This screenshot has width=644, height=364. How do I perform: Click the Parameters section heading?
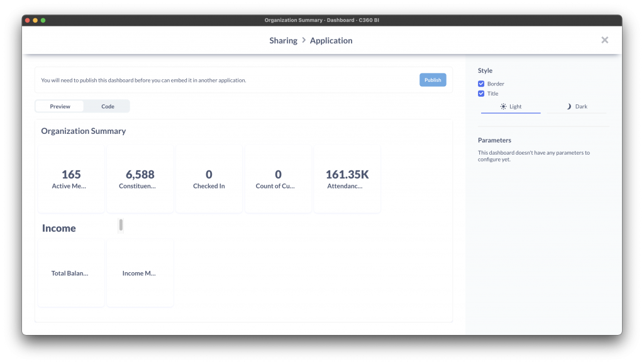pyautogui.click(x=494, y=140)
